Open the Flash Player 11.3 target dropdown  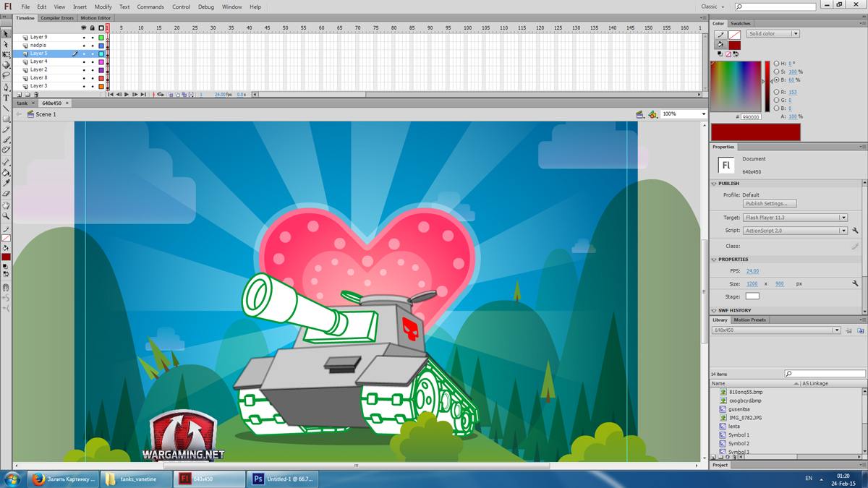795,218
